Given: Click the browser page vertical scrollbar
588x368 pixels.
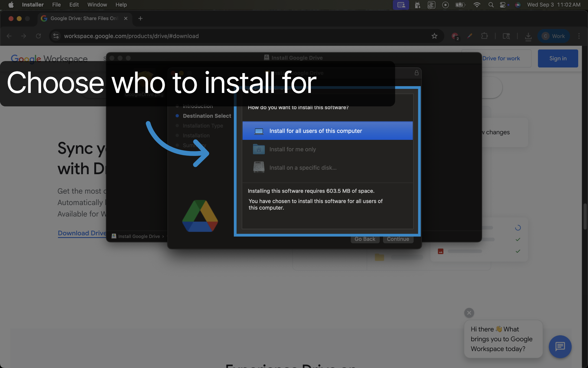Looking at the screenshot, I should point(585,216).
